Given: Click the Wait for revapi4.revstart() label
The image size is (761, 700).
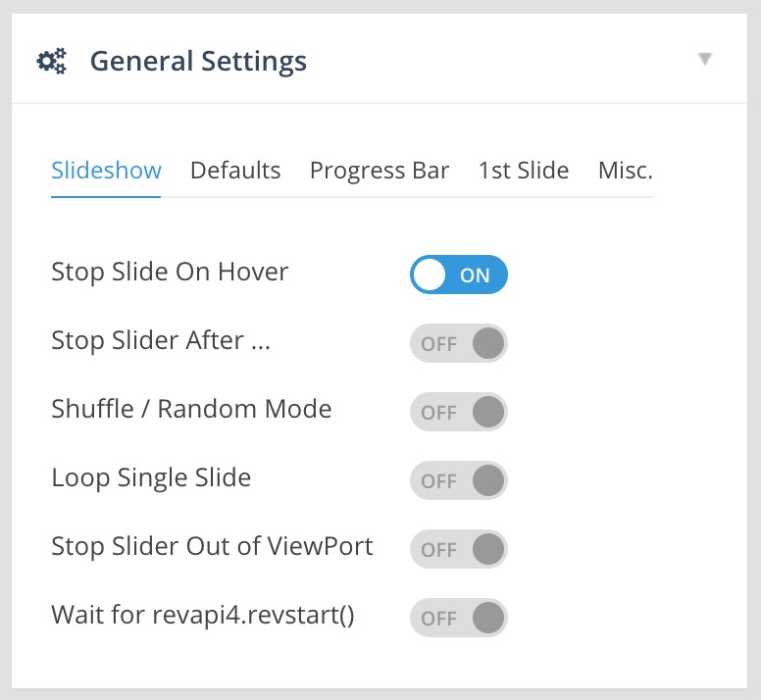Looking at the screenshot, I should coord(203,615).
